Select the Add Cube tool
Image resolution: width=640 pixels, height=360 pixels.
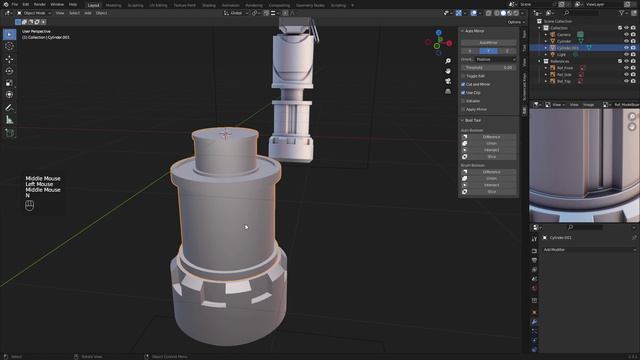point(9,133)
